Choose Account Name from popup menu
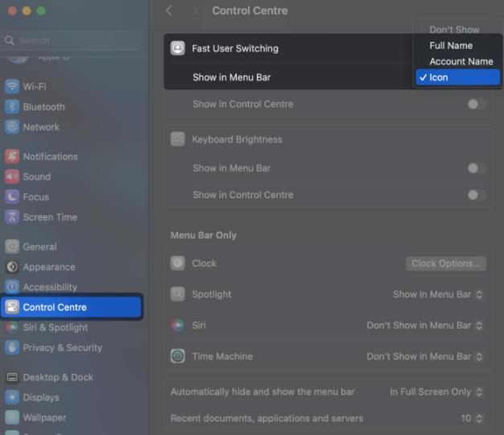This screenshot has height=435, width=504. click(x=461, y=61)
